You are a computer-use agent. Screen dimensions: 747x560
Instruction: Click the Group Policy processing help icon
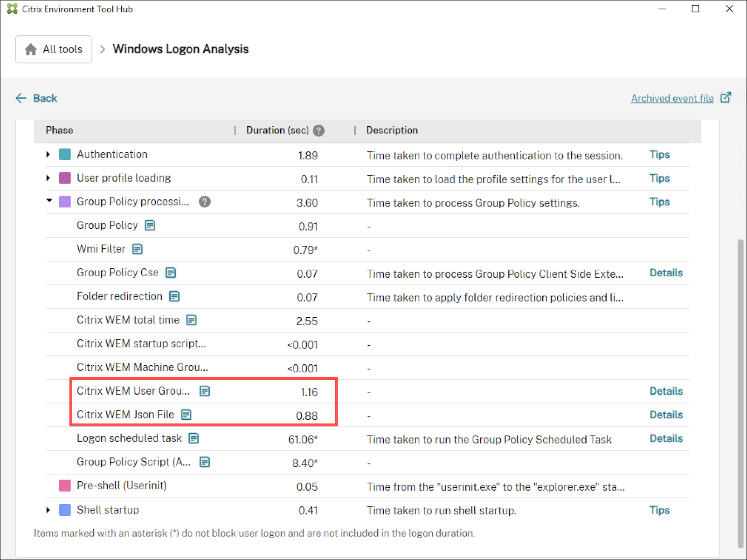click(x=204, y=202)
